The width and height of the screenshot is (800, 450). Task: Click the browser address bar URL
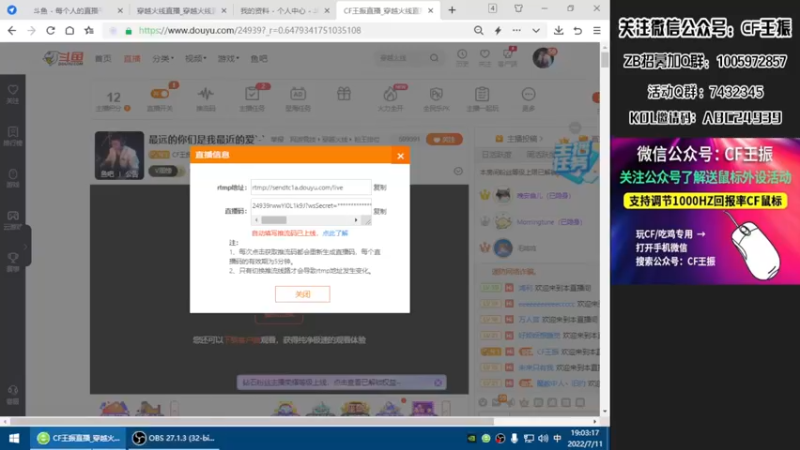coord(250,31)
